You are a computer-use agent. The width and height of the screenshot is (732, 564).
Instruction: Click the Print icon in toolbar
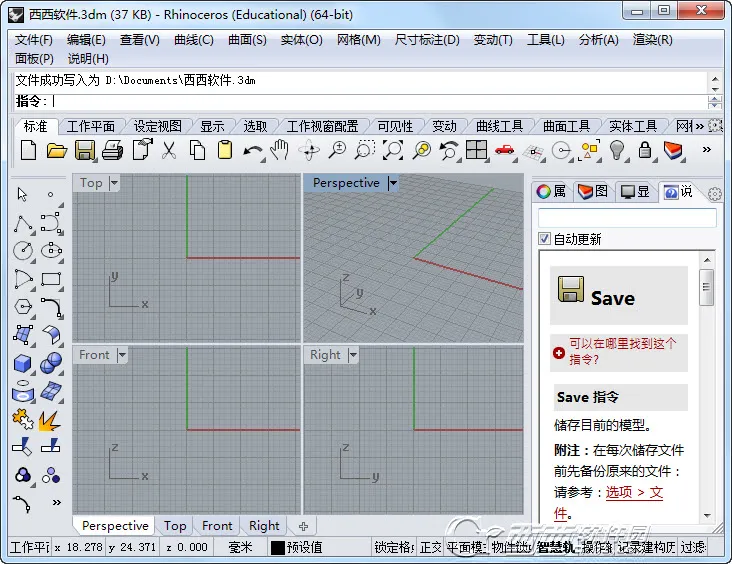(113, 150)
